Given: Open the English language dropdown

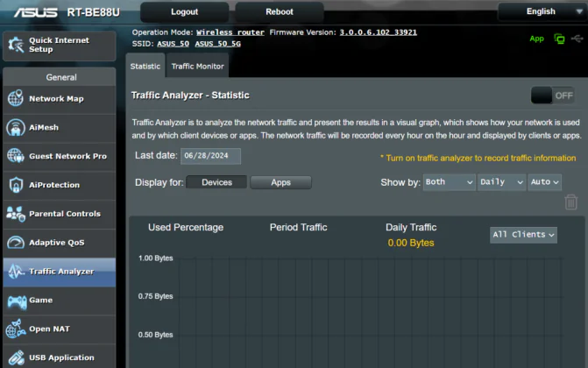Looking at the screenshot, I should (x=542, y=11).
